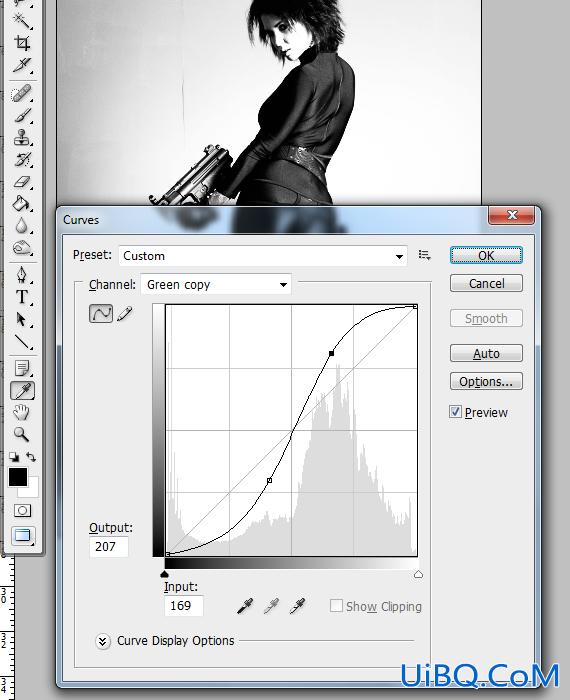The width and height of the screenshot is (570, 700).
Task: Click the black point input slider
Action: [x=165, y=574]
